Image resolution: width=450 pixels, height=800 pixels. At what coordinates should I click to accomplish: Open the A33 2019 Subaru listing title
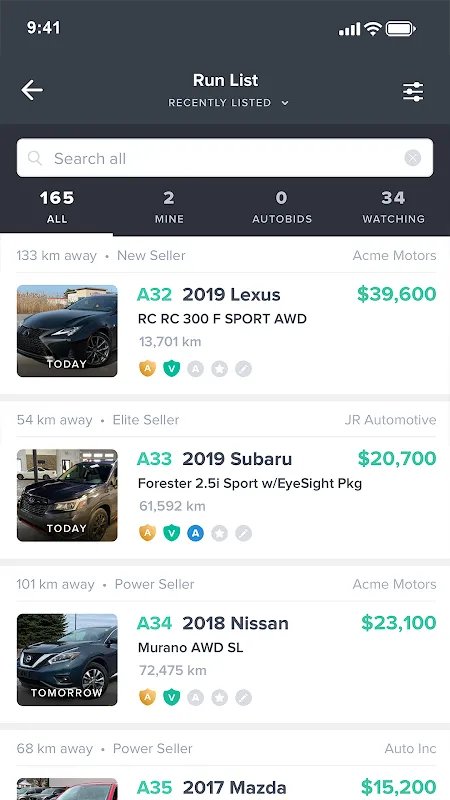(x=214, y=459)
